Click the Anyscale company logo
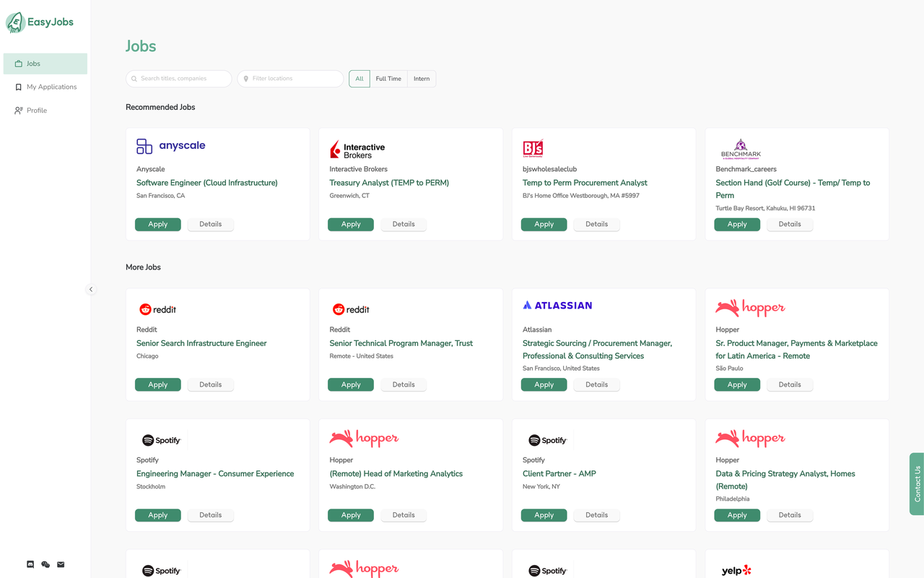The width and height of the screenshot is (924, 578). click(x=171, y=146)
